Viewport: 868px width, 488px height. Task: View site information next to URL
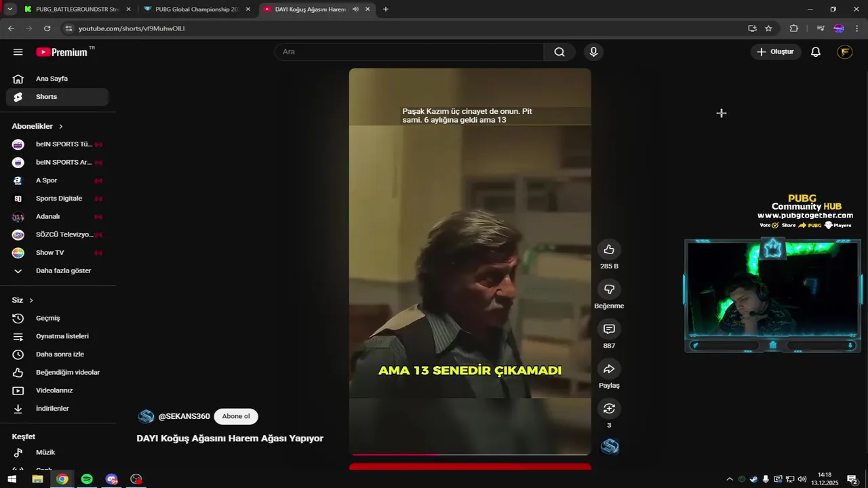point(68,28)
